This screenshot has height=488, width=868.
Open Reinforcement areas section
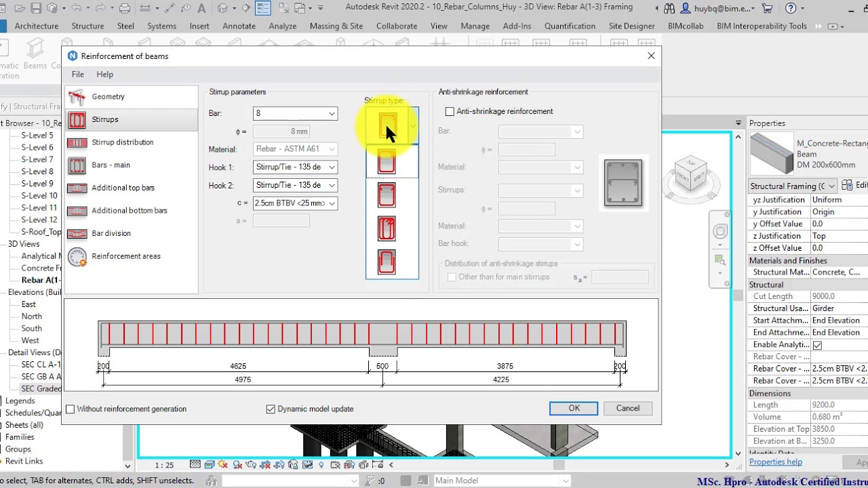coord(132,256)
